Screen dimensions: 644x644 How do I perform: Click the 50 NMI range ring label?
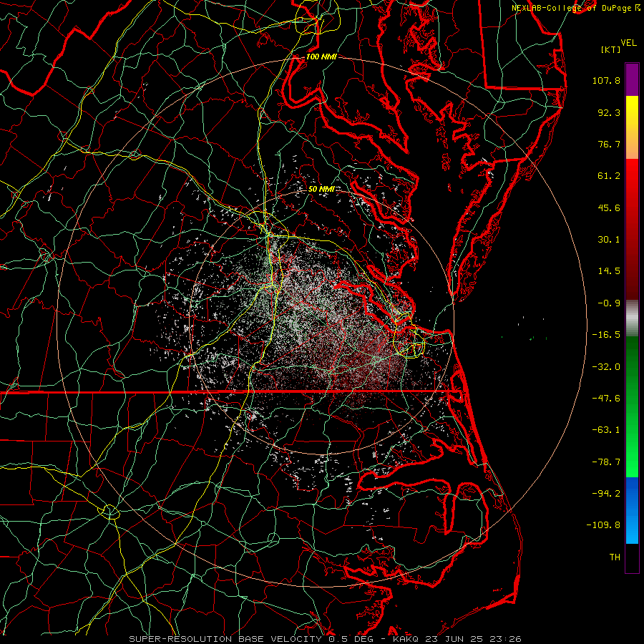coord(321,190)
